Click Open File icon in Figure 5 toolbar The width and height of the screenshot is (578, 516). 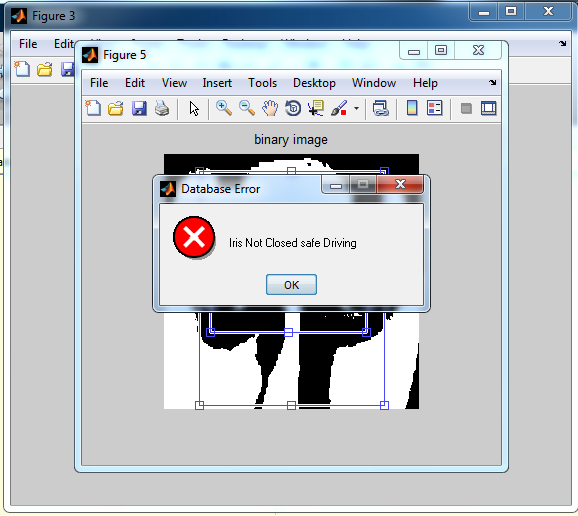(116, 109)
